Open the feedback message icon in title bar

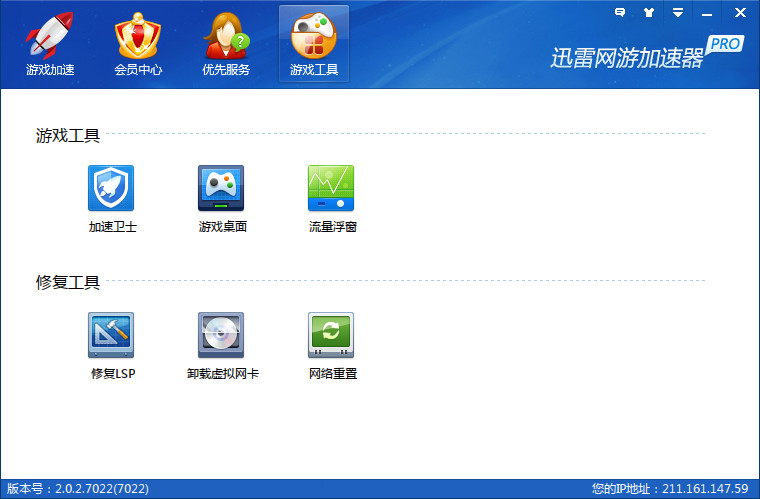point(620,13)
